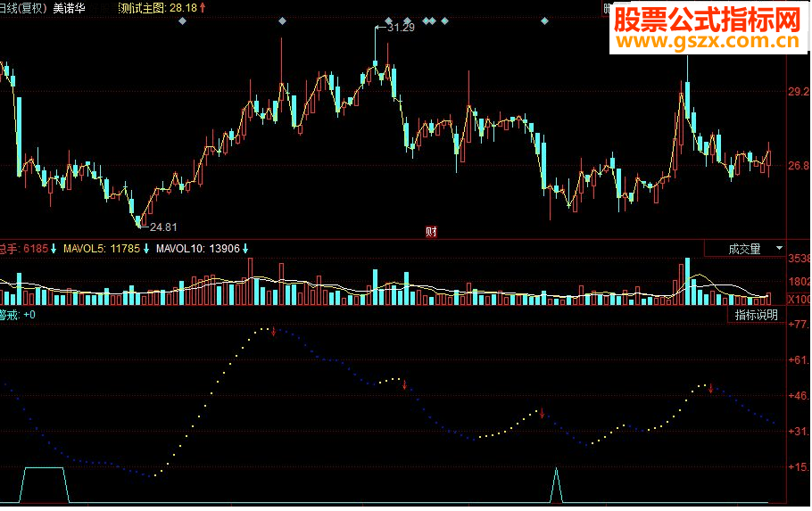Click the 3538 volume axis label

tap(799, 259)
